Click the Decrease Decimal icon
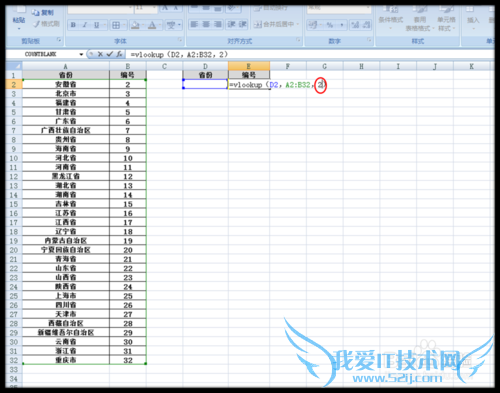The width and height of the screenshot is (500, 393). [x=366, y=25]
